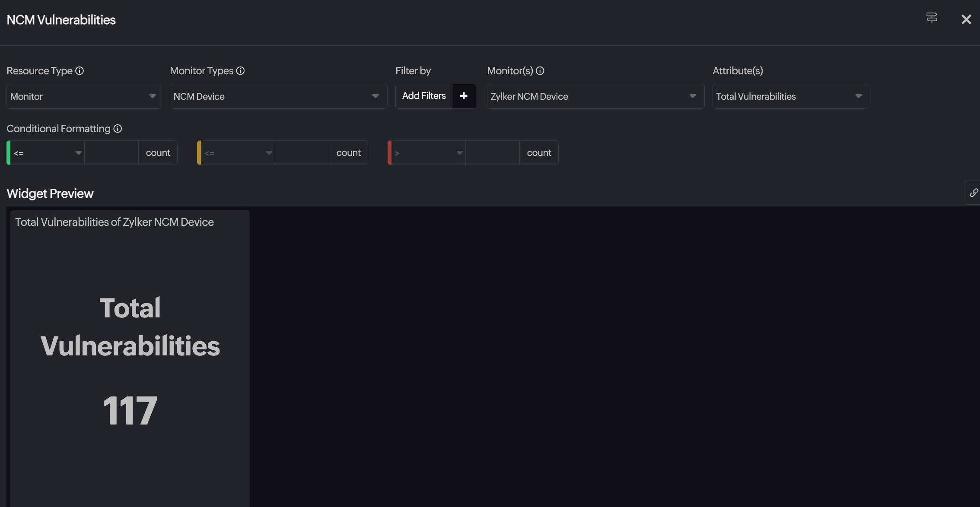
Task: Click the link icon beside Widget Preview
Action: point(974,193)
